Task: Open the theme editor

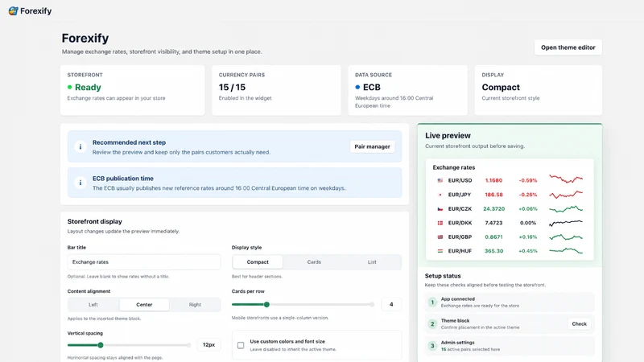Action: tap(568, 47)
